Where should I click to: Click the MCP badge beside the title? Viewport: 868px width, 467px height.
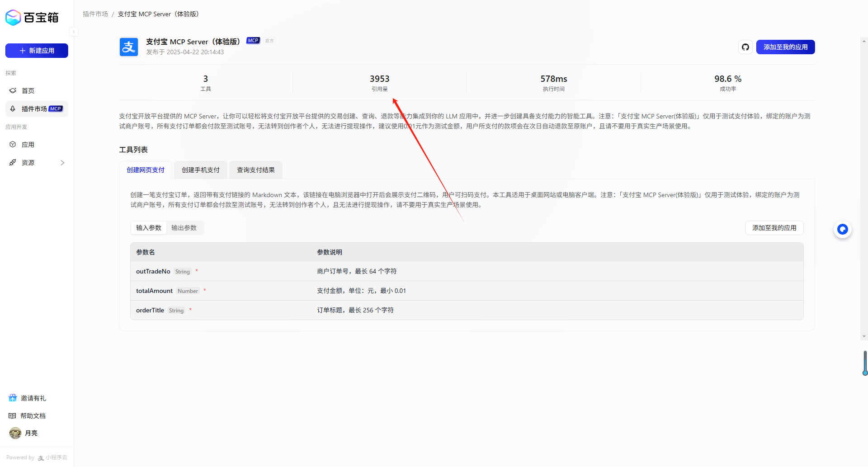[x=253, y=41]
